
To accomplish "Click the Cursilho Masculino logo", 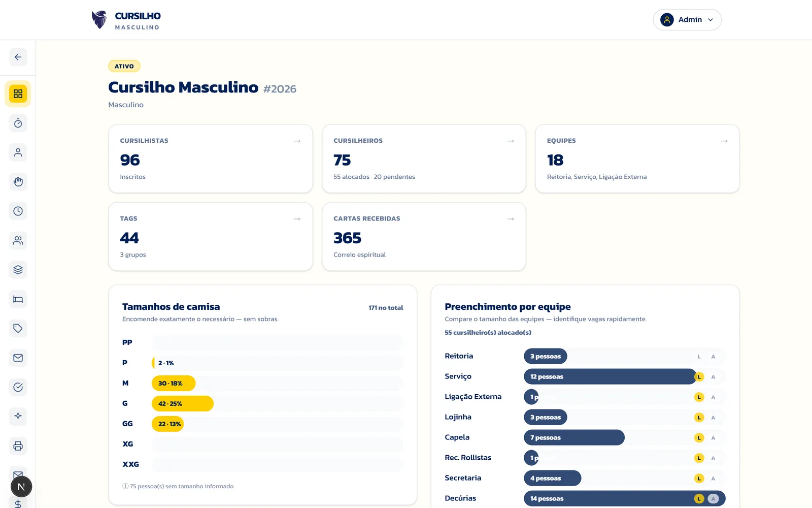I will point(126,20).
